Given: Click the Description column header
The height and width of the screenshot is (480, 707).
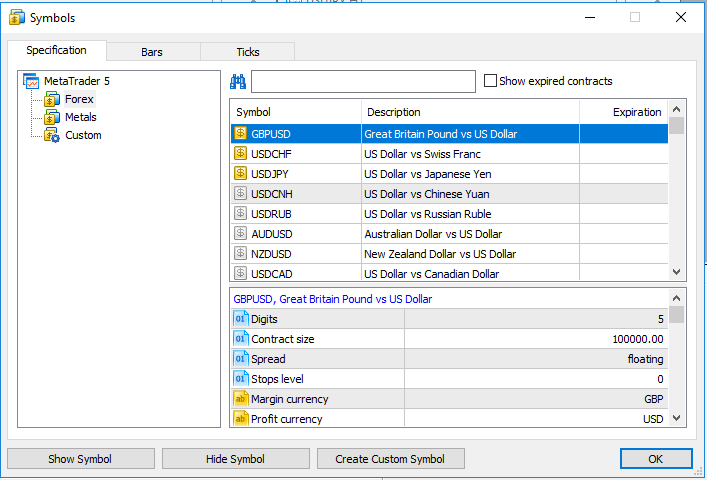Looking at the screenshot, I should pyautogui.click(x=470, y=112).
